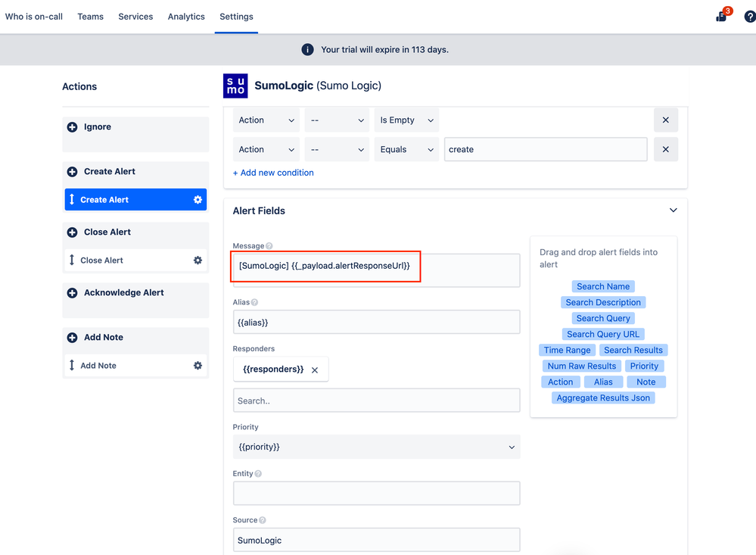Click reorder handle on Add Note rule
The height and width of the screenshot is (555, 756).
(72, 366)
